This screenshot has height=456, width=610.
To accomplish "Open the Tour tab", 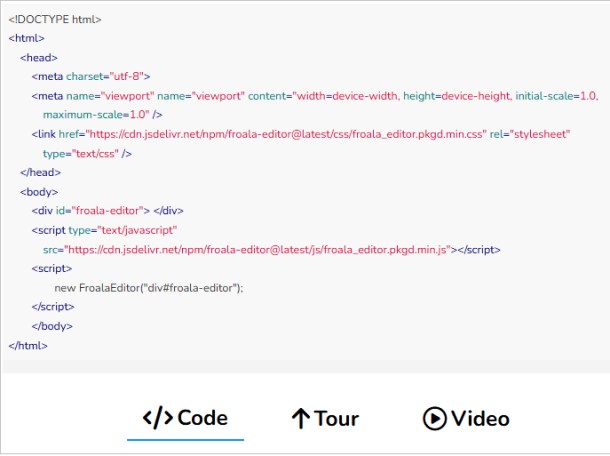I will point(325,418).
